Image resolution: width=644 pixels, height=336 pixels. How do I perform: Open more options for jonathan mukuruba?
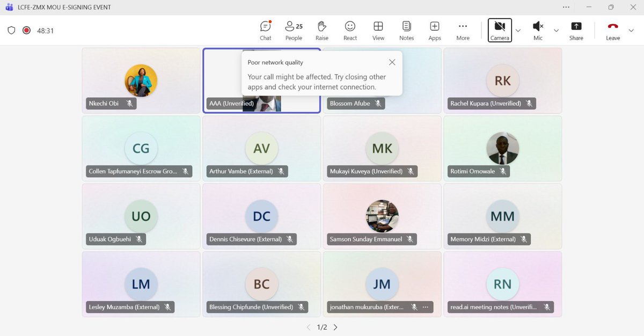point(426,307)
